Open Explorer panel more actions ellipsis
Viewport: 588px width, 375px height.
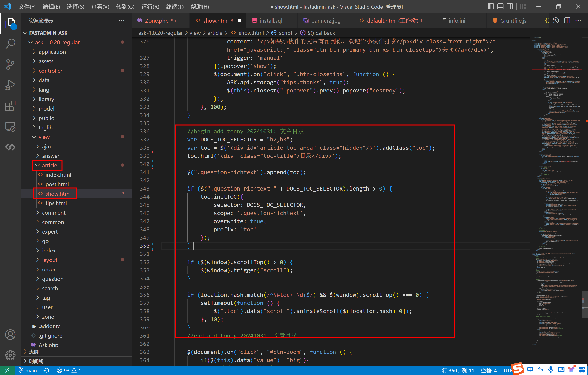(x=122, y=20)
